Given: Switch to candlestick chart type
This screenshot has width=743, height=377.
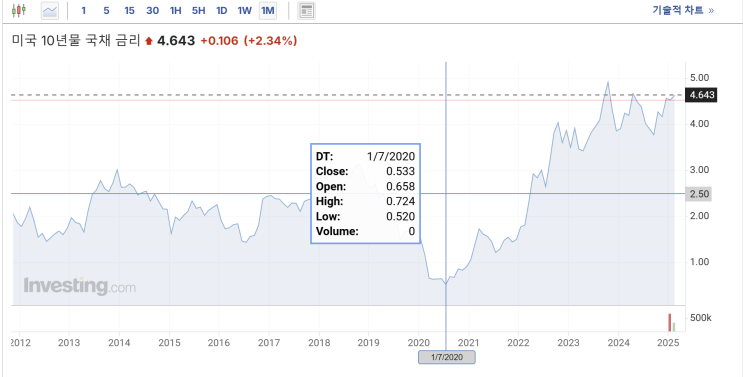Looking at the screenshot, I should click(19, 10).
